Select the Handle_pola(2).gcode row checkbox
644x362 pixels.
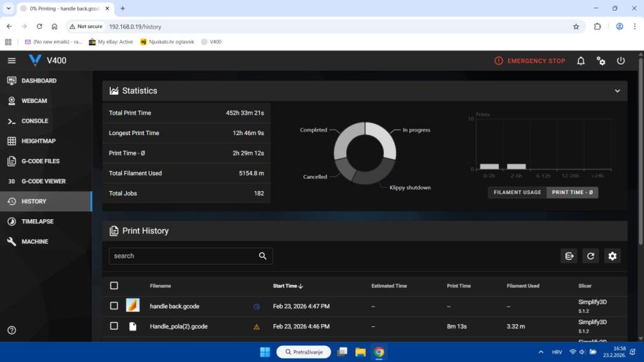click(114, 326)
